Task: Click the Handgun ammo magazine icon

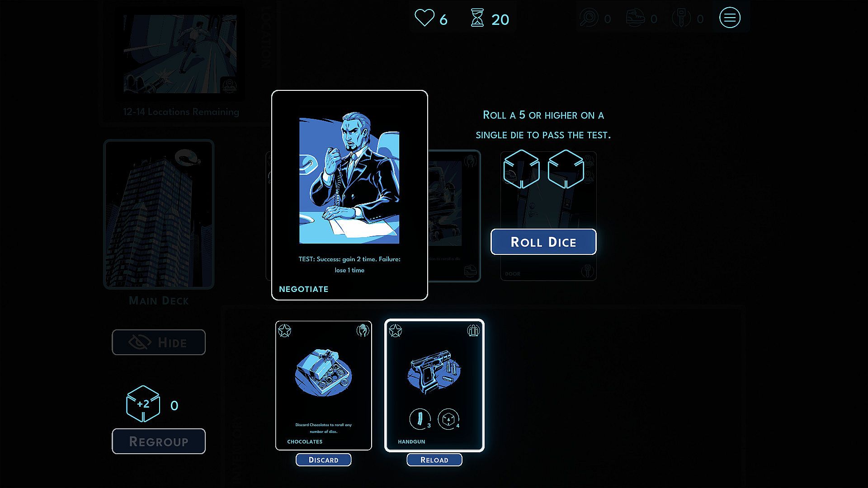Action: click(x=420, y=419)
